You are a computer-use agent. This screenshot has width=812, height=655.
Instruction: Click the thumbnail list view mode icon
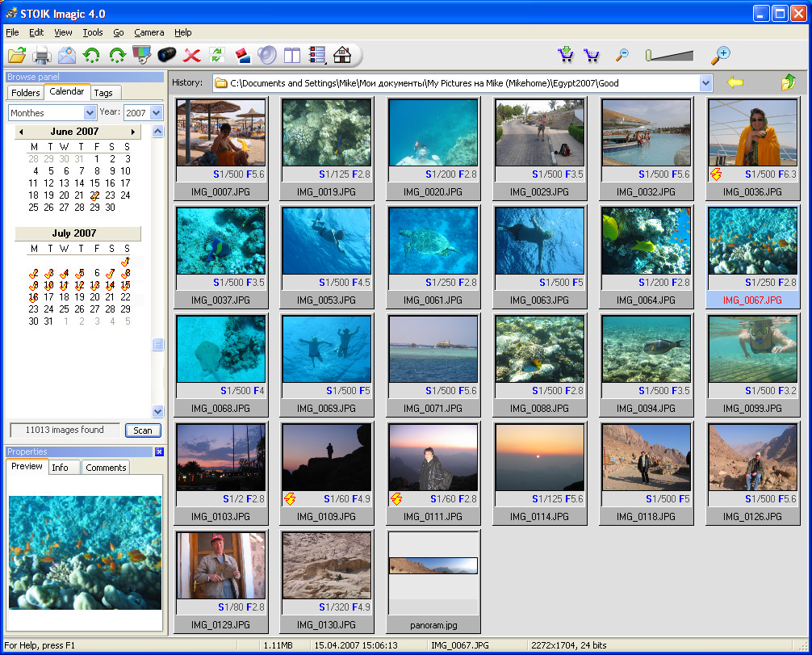click(317, 54)
